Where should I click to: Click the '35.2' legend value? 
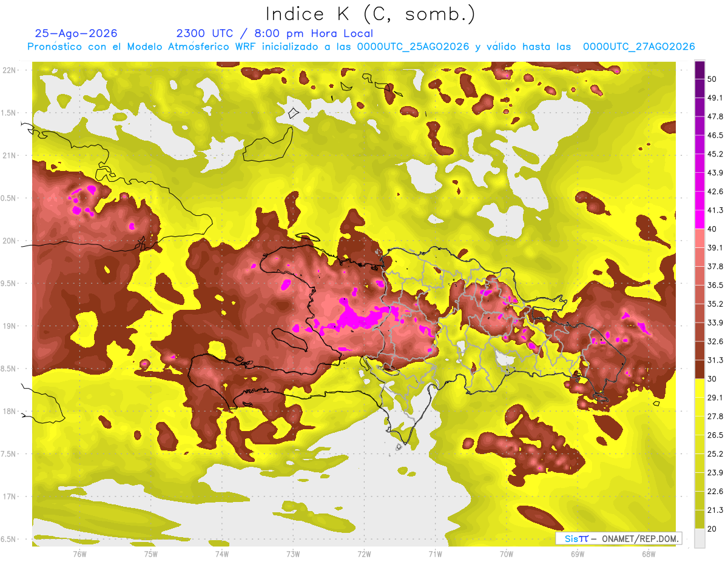(715, 304)
